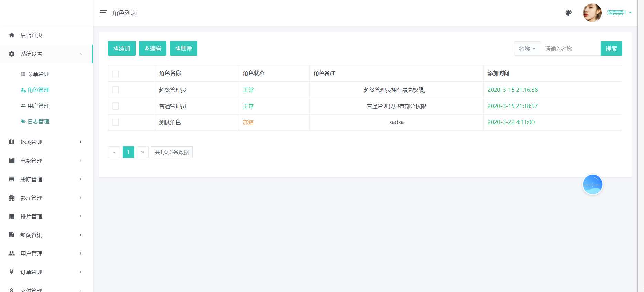
Task: Click the map icon for 地域管理
Action: coord(12,142)
